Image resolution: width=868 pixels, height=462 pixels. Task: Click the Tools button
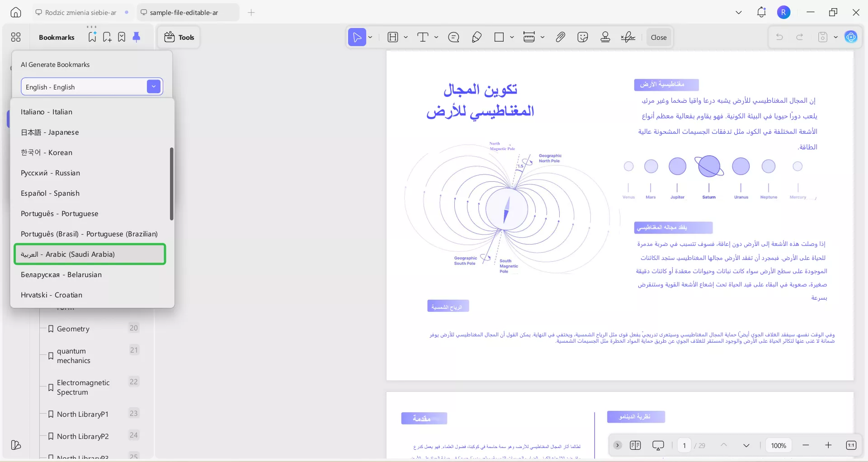[178, 37]
